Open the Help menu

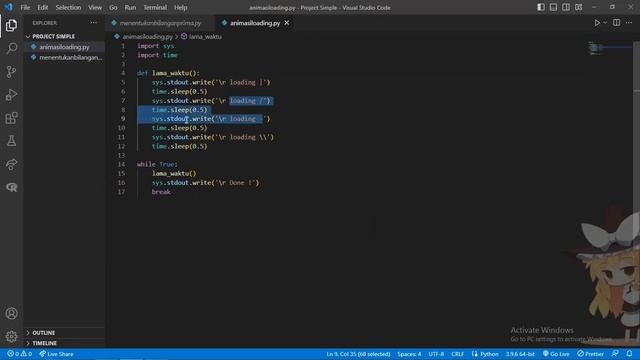180,7
